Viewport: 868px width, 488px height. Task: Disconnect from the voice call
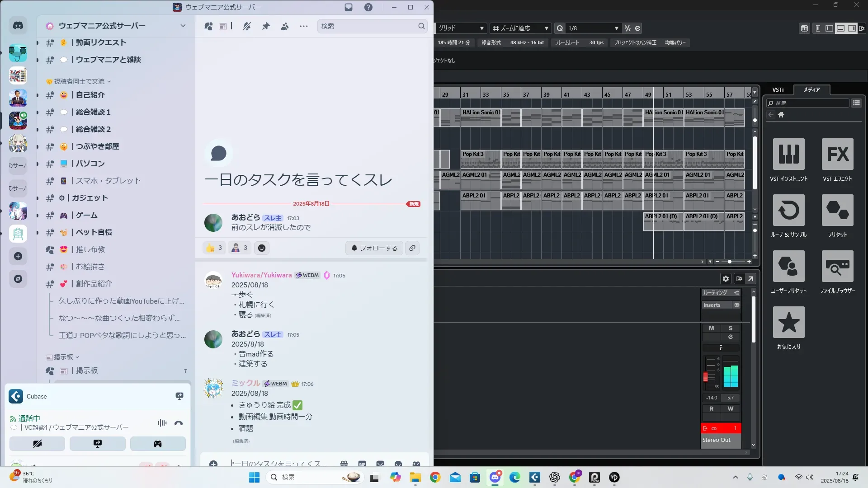click(x=179, y=423)
